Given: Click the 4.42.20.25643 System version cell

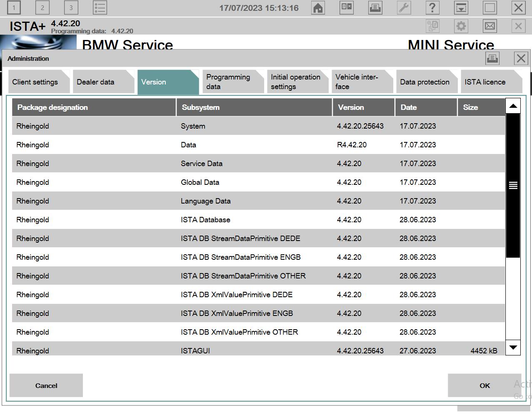Looking at the screenshot, I should click(x=360, y=126).
